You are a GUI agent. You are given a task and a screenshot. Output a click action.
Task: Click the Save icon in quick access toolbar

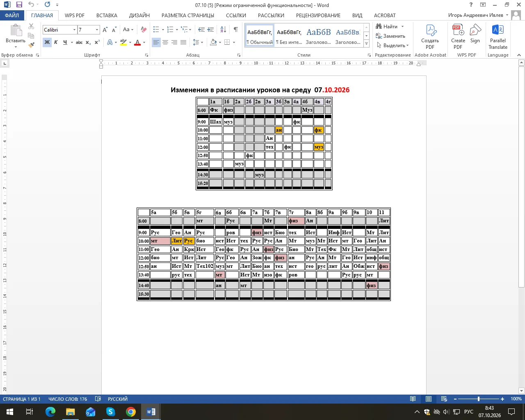(x=19, y=5)
